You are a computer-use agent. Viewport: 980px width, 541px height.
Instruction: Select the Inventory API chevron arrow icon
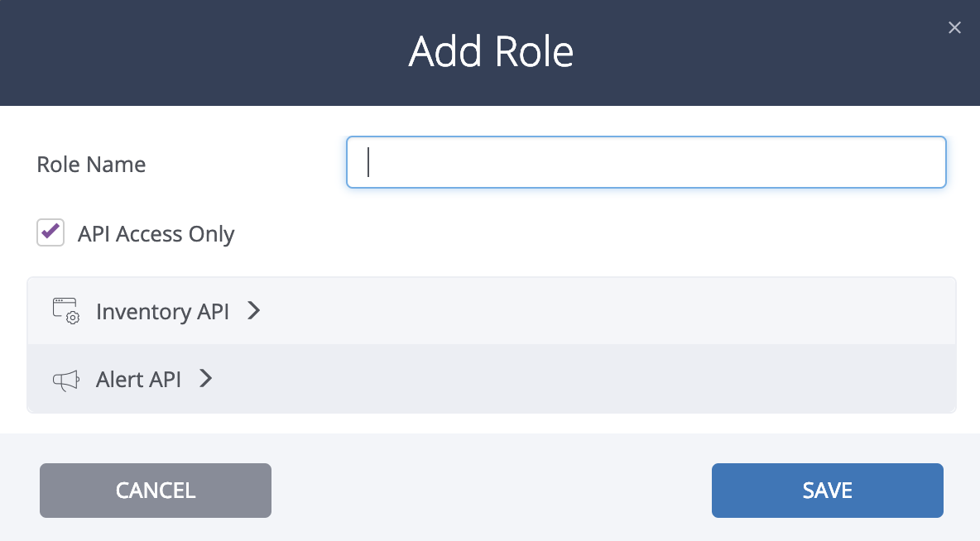pyautogui.click(x=253, y=311)
